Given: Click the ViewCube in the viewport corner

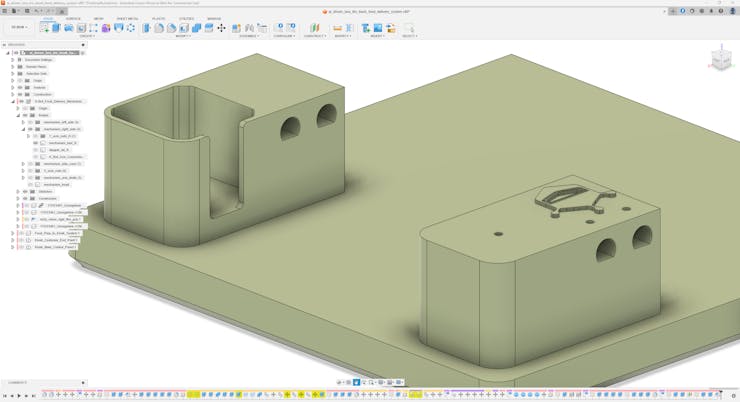Looking at the screenshot, I should tap(719, 59).
